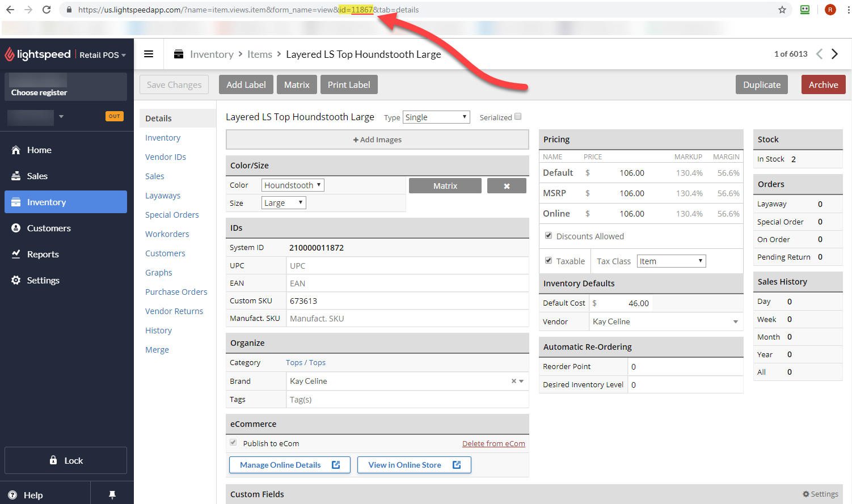Open the Inventory sub-tab in item menu
Image resolution: width=852 pixels, height=504 pixels.
(x=163, y=138)
